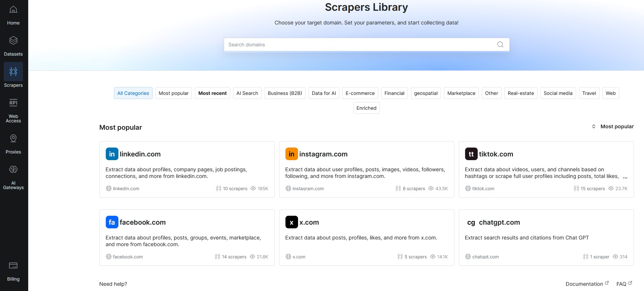The width and height of the screenshot is (644, 291).
Task: Click the "14.1K" views value
Action: (x=442, y=257)
